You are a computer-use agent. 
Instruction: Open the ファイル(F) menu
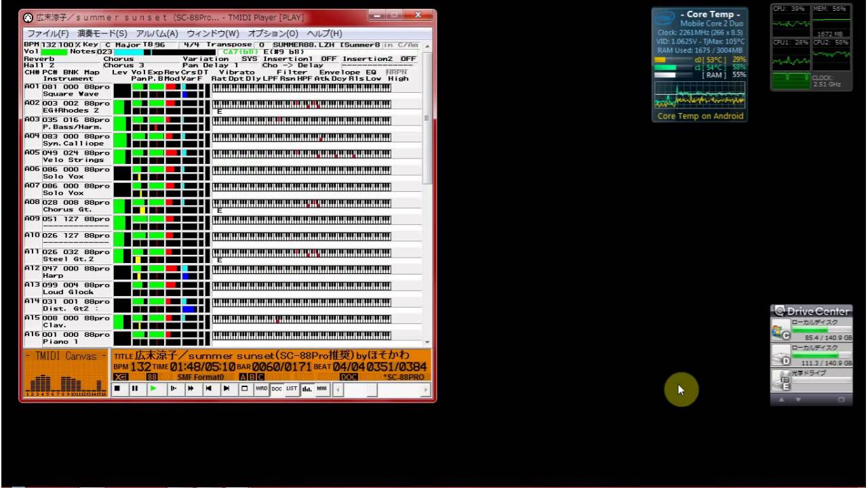coord(47,33)
